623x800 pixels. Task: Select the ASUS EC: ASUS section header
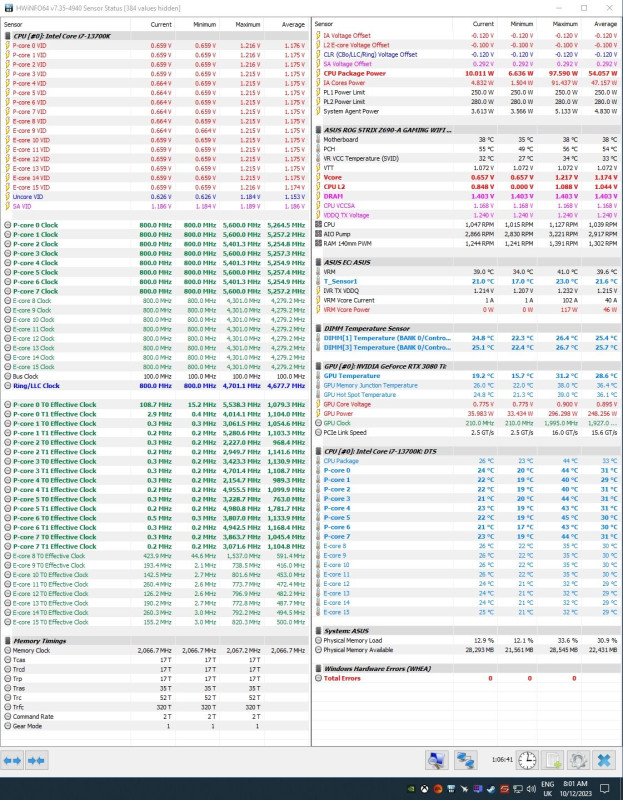pos(466,262)
